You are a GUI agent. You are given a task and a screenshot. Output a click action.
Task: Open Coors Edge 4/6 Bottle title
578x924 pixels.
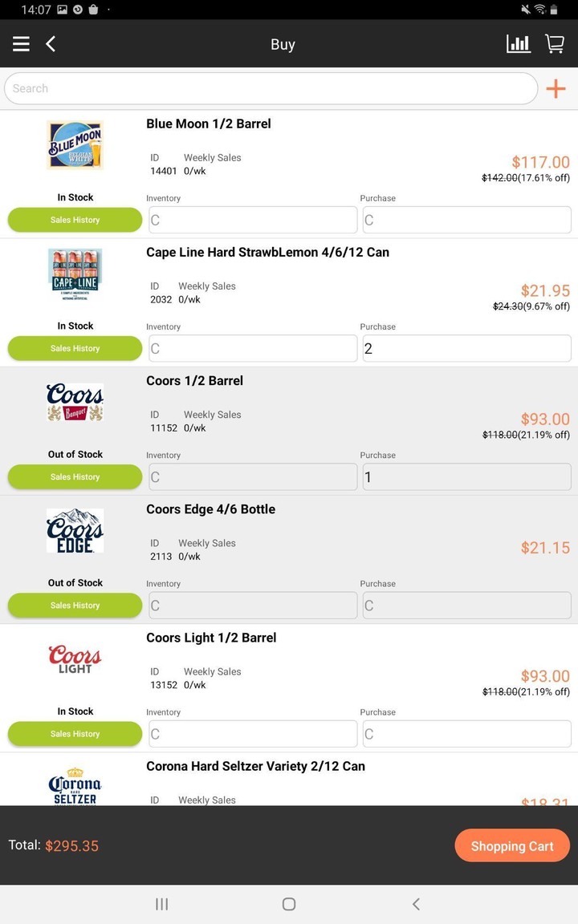click(x=210, y=509)
